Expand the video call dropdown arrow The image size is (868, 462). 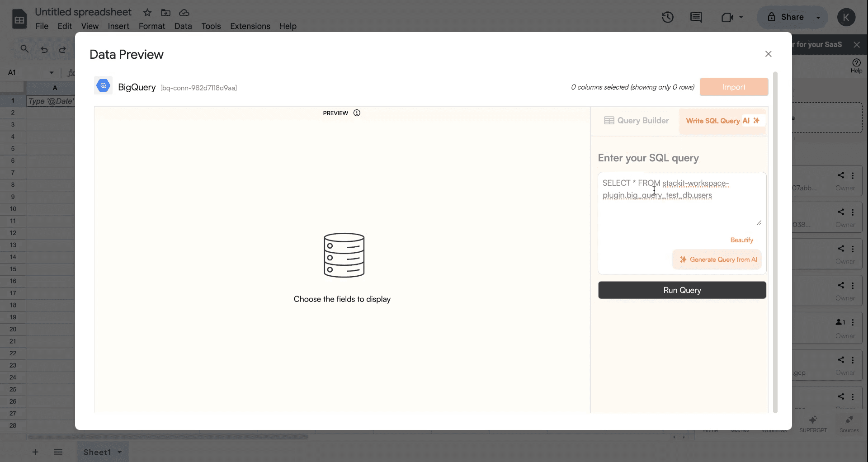point(741,17)
